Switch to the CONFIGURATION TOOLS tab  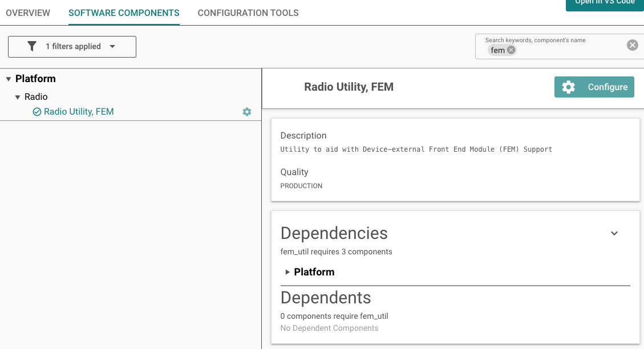click(x=248, y=13)
